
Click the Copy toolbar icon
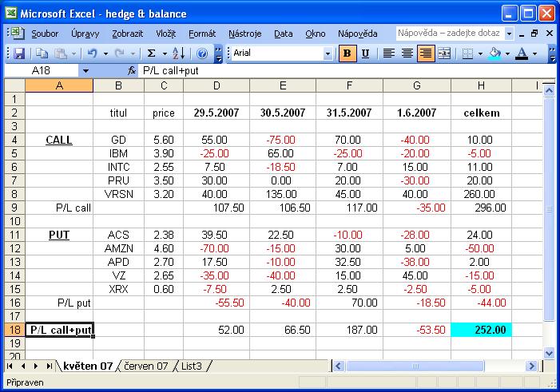[x=42, y=53]
